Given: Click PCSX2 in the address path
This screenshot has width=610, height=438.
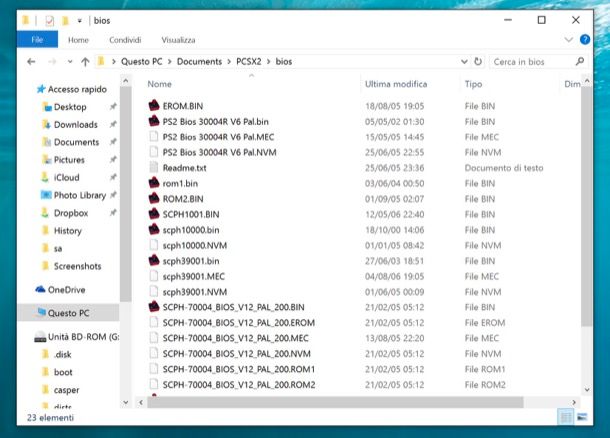Looking at the screenshot, I should tap(249, 61).
